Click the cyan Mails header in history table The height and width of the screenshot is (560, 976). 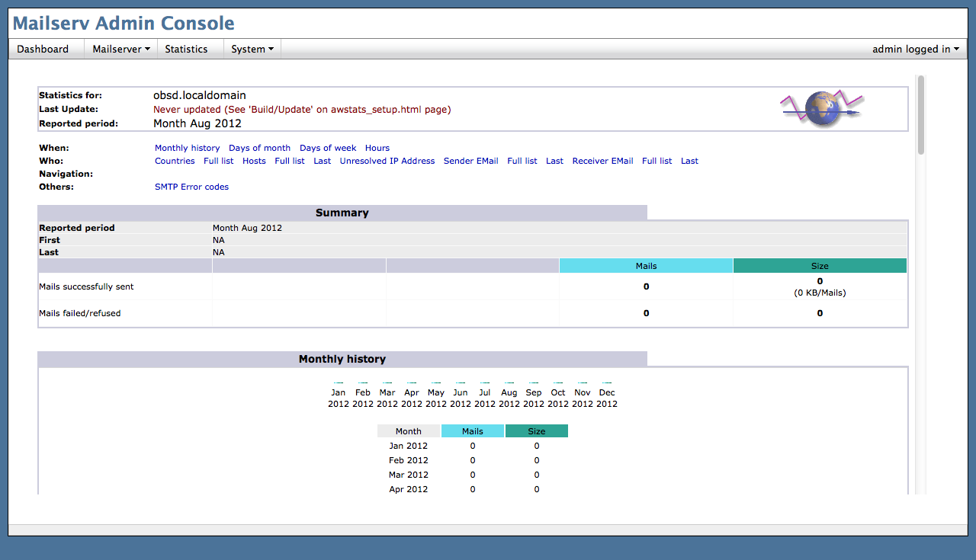point(473,431)
